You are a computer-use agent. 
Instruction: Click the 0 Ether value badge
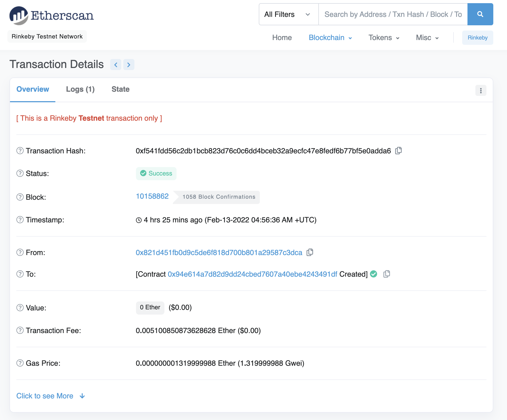[x=150, y=308]
